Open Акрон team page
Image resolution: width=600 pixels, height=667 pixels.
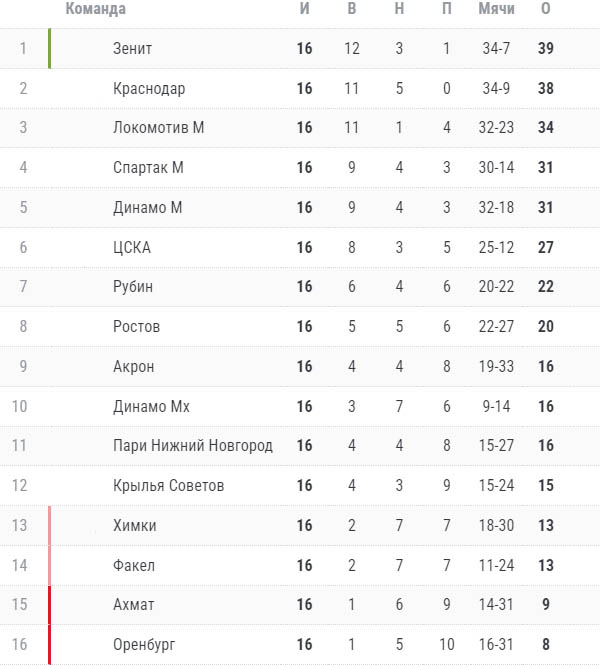(133, 367)
